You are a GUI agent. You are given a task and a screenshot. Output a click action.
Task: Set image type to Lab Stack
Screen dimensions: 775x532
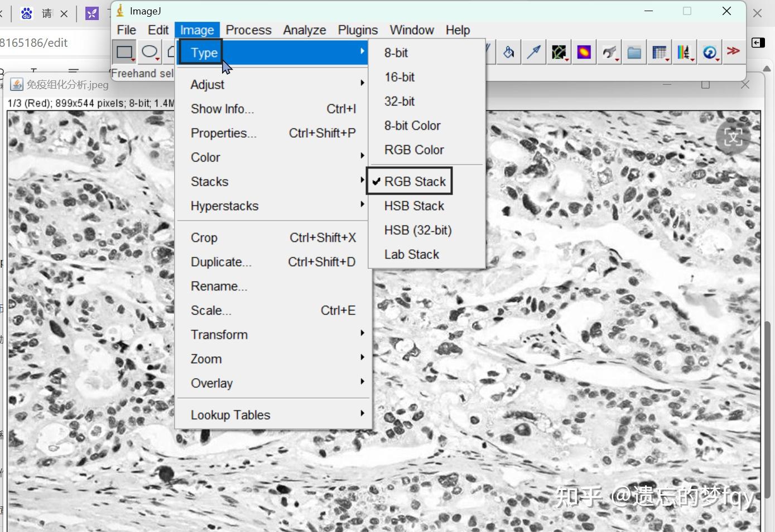coord(426,254)
